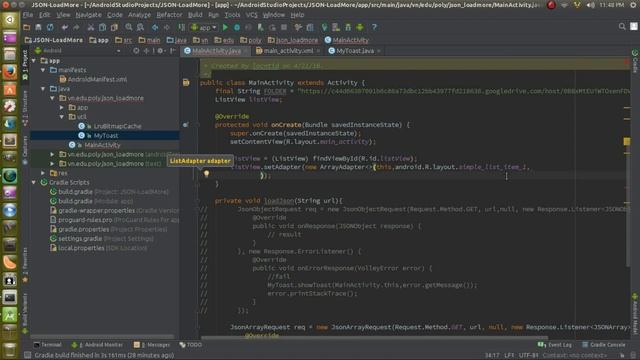Open the TODO tool window
Viewport: 640px width, 360px height.
(x=191, y=345)
